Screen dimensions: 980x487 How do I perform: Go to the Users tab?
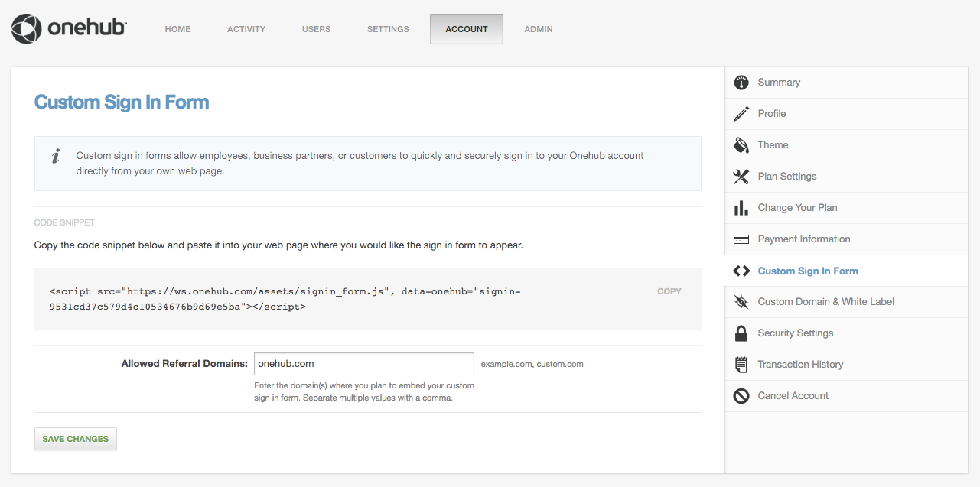[x=316, y=29]
